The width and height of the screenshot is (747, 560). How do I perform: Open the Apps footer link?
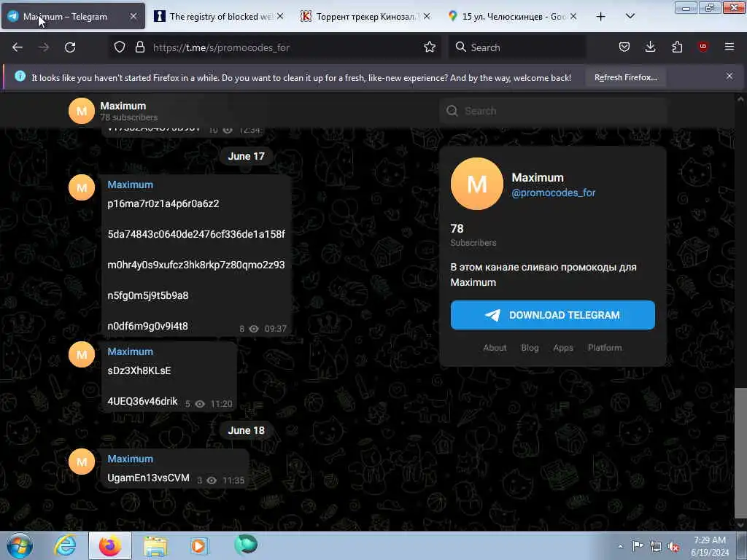(x=563, y=348)
